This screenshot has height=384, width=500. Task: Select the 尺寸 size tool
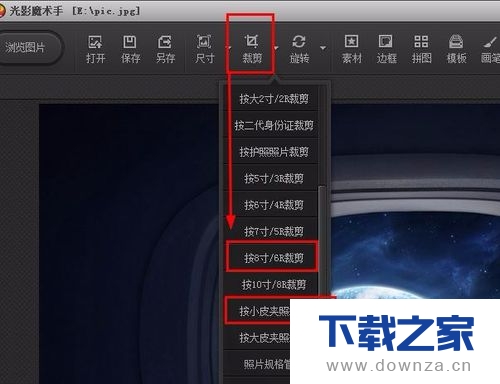click(204, 49)
